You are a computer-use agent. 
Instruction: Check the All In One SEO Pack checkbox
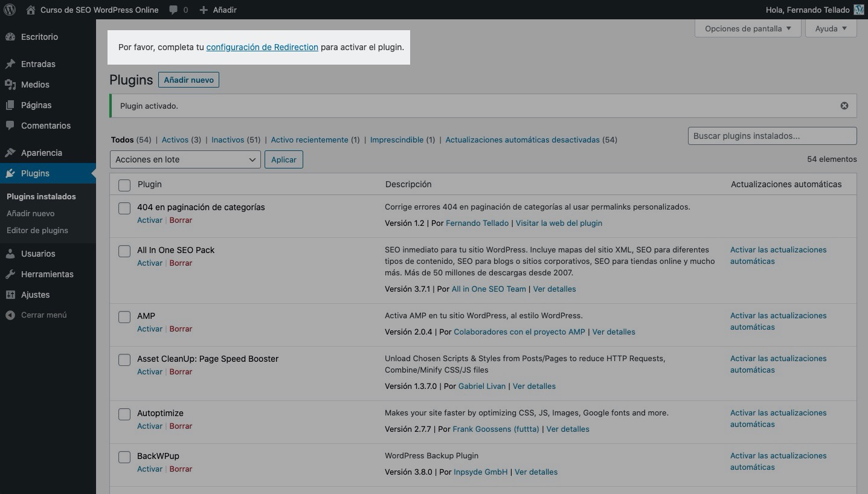[x=124, y=251]
